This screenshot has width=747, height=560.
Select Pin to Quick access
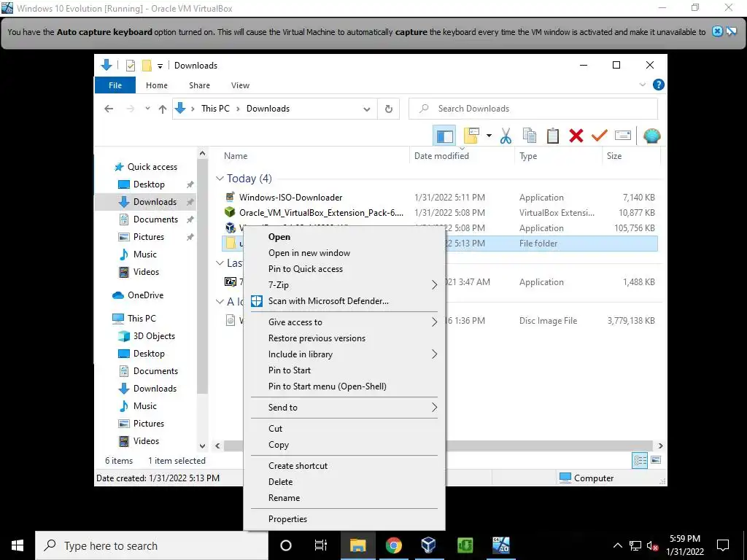coord(344,268)
